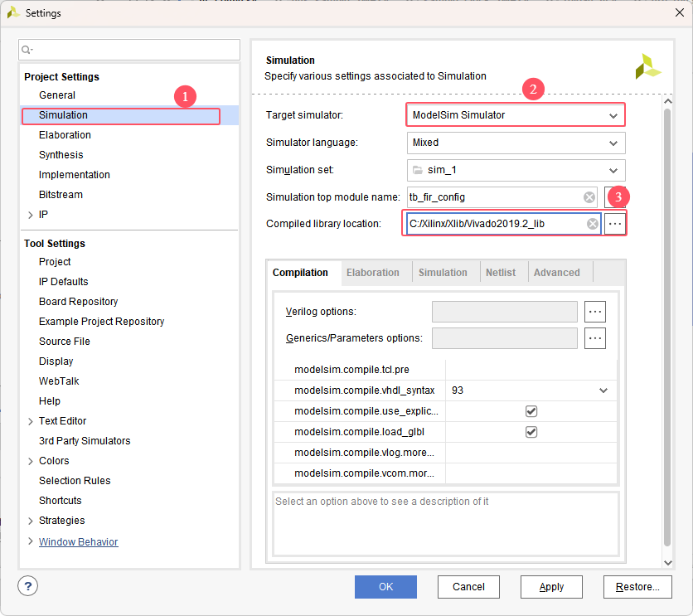The width and height of the screenshot is (693, 616).
Task: Switch to the Compilation tab
Action: tap(301, 273)
